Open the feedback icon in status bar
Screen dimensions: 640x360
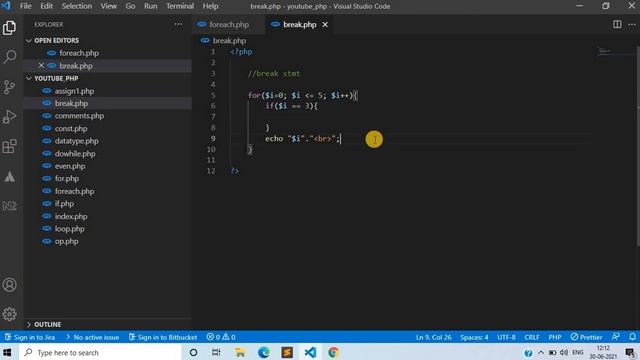point(616,337)
